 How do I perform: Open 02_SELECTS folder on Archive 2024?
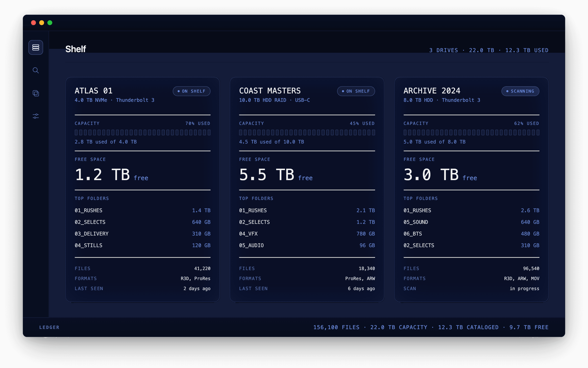(x=471, y=245)
